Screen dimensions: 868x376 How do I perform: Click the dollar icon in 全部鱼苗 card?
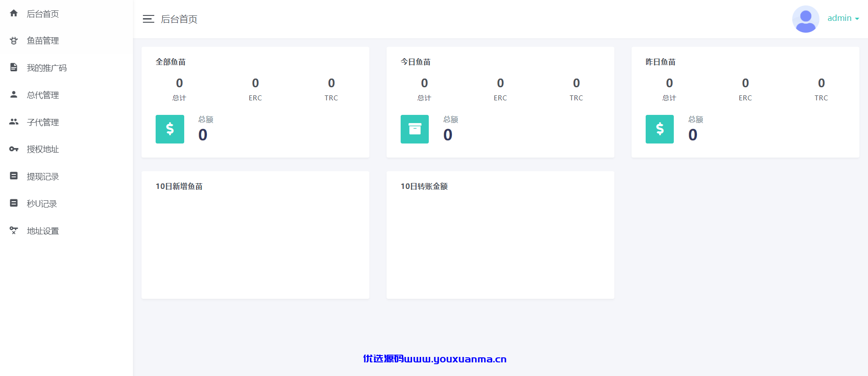[x=170, y=129]
